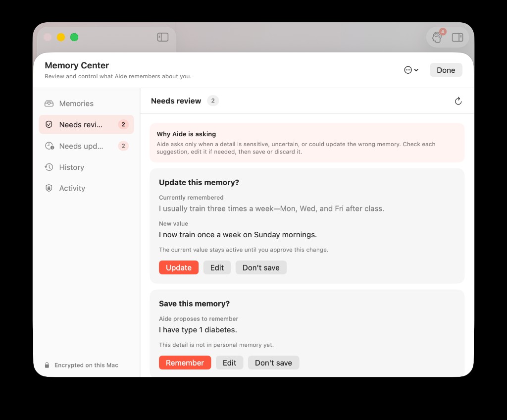Click the Needs update sidebar count badge
This screenshot has height=420, width=507.
coord(123,146)
